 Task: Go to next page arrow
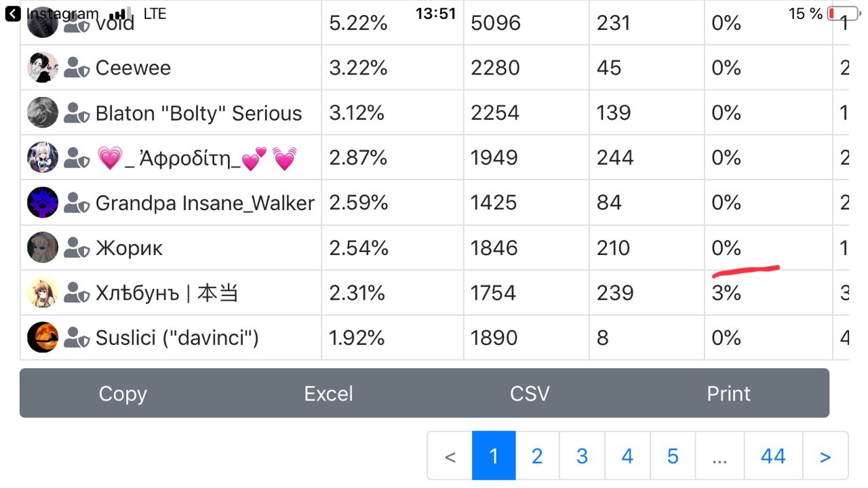tap(825, 456)
